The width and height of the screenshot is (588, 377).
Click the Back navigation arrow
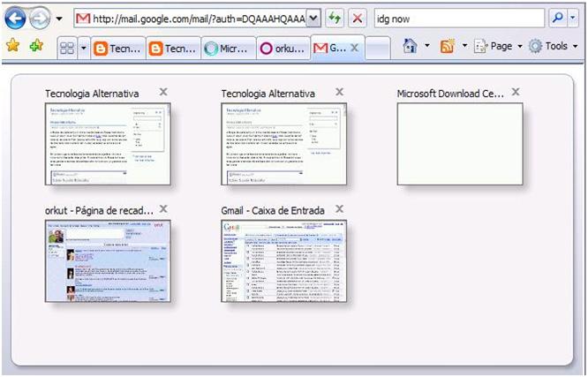click(x=15, y=18)
